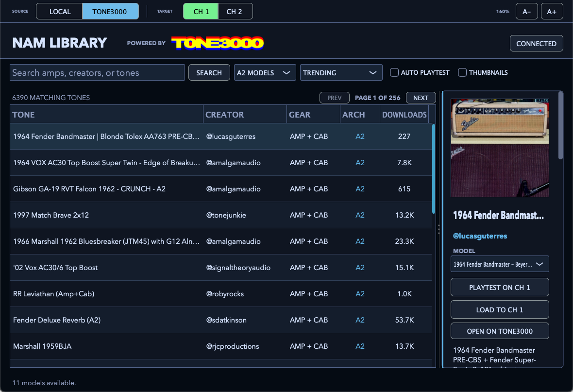Select the 1997 Match Brave 2x12 row

(x=221, y=215)
